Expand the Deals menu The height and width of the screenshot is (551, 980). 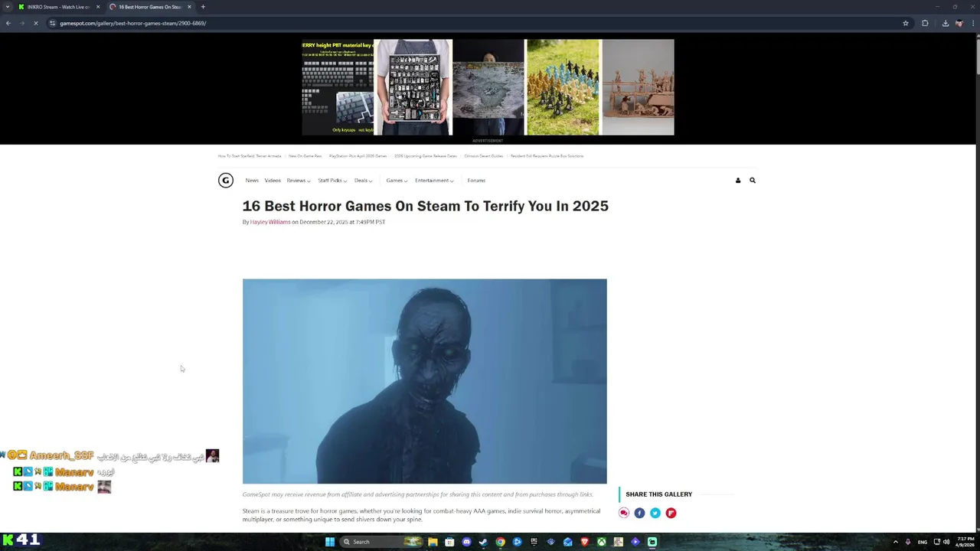click(363, 181)
